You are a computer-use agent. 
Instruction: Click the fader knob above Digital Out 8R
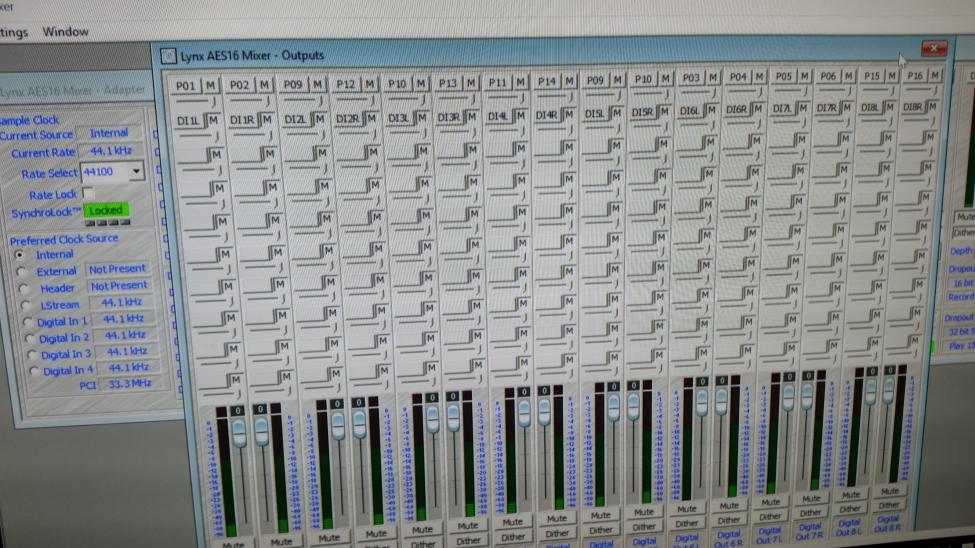click(889, 391)
